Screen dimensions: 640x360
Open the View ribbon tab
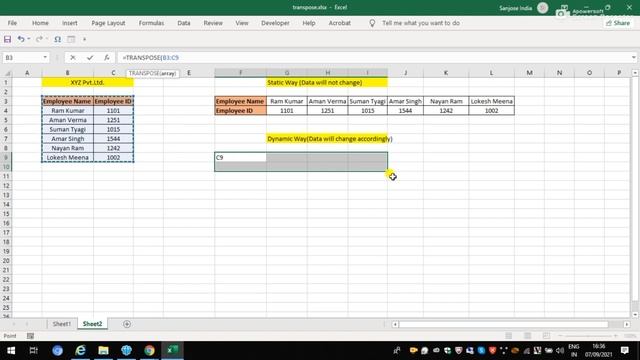[242, 23]
